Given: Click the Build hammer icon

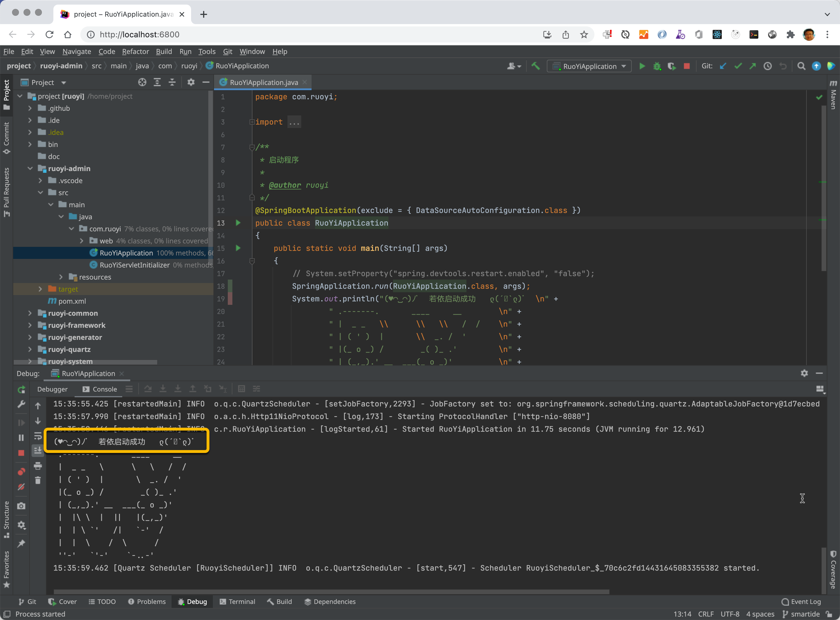Looking at the screenshot, I should (536, 66).
